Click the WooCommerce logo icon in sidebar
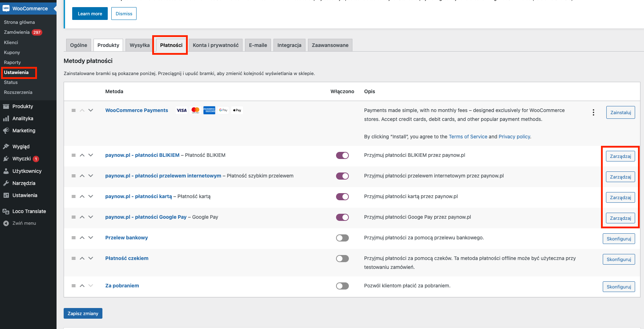This screenshot has height=329, width=644. click(6, 8)
